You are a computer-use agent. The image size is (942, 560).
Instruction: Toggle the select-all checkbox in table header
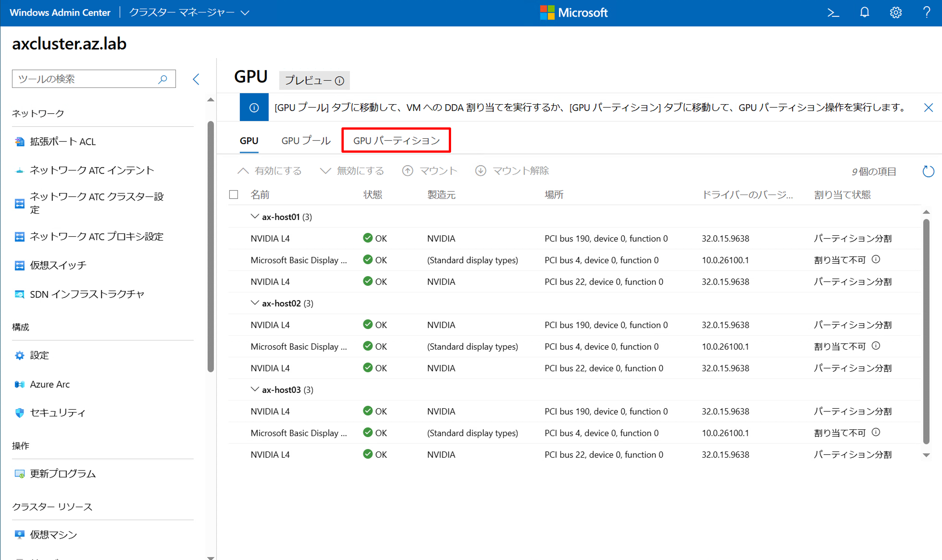point(234,195)
